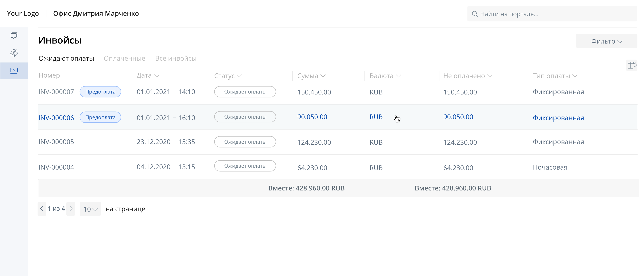Select the invoices money sidebar icon
Viewport: 644px width, 276px height.
14,71
